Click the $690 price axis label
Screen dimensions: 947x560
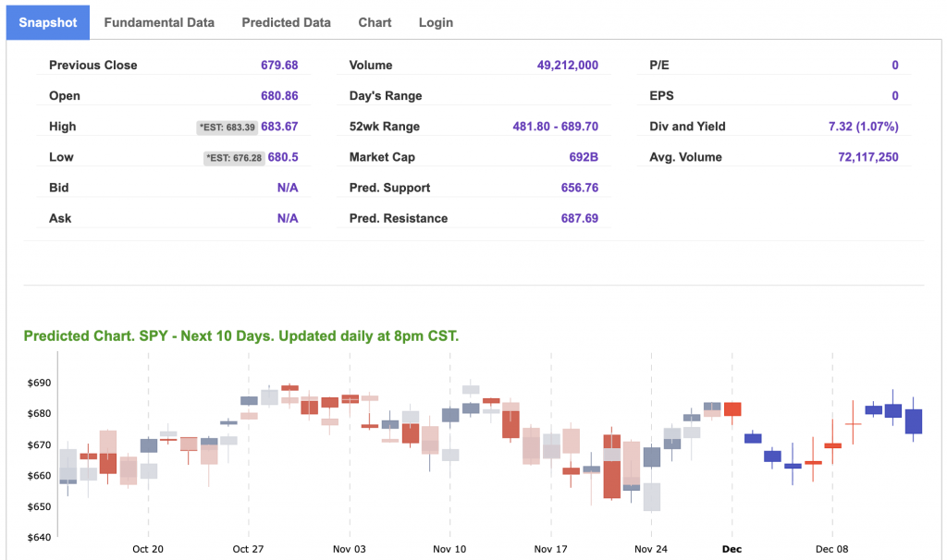[38, 383]
